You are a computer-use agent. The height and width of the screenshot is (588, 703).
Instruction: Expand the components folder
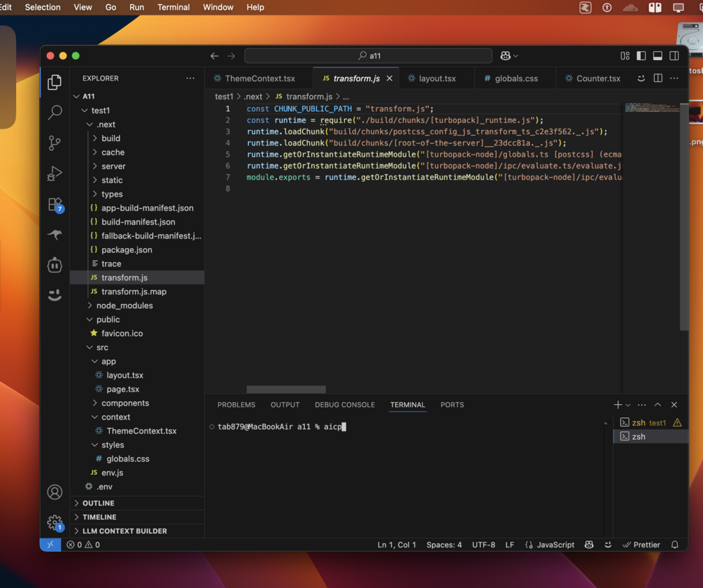(137, 403)
